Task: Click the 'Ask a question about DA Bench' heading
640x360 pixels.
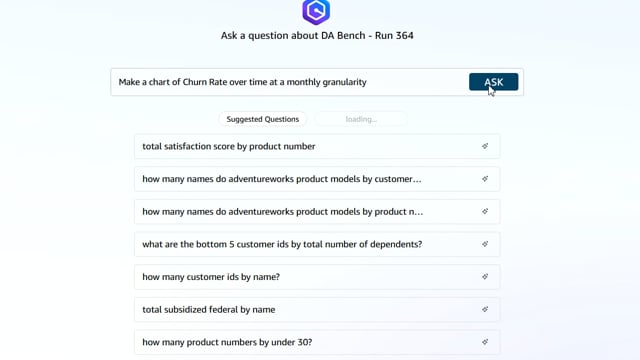Action: [317, 36]
